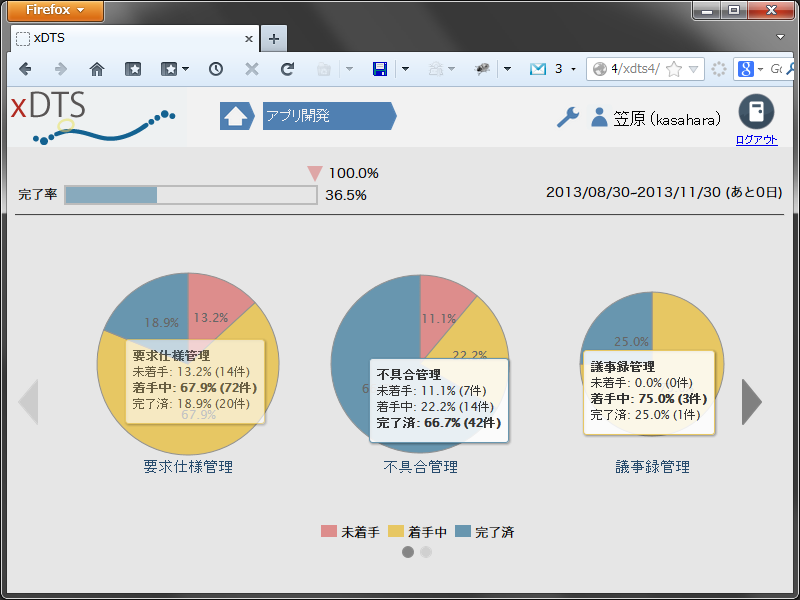Expand the dropdown arrow next to save icon

pyautogui.click(x=405, y=69)
